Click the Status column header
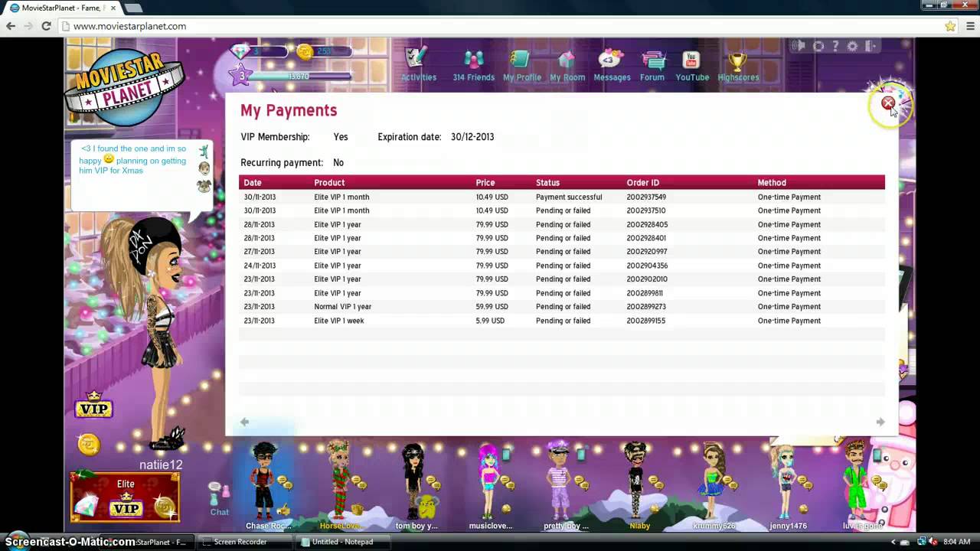Screen dimensions: 980x551 click(547, 183)
